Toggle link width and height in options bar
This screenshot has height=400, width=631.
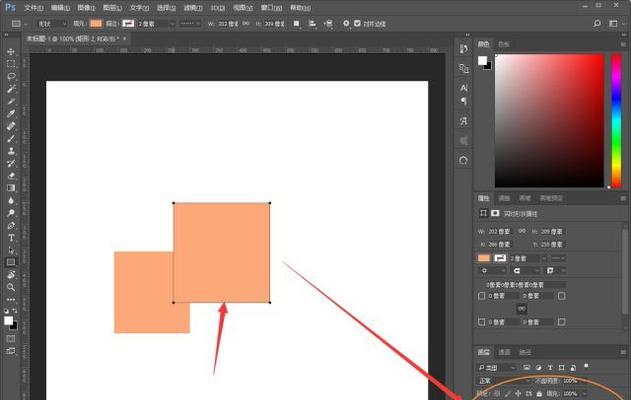pyautogui.click(x=246, y=24)
